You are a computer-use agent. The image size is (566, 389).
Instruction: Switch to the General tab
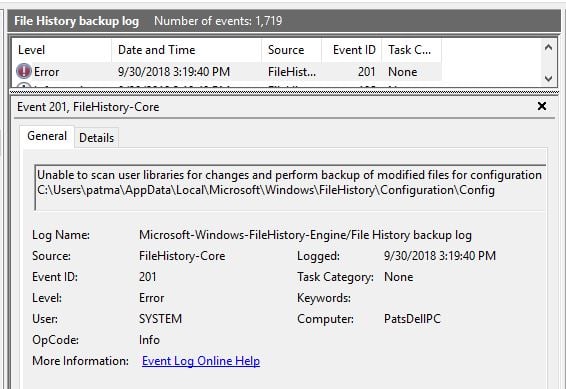pos(47,136)
